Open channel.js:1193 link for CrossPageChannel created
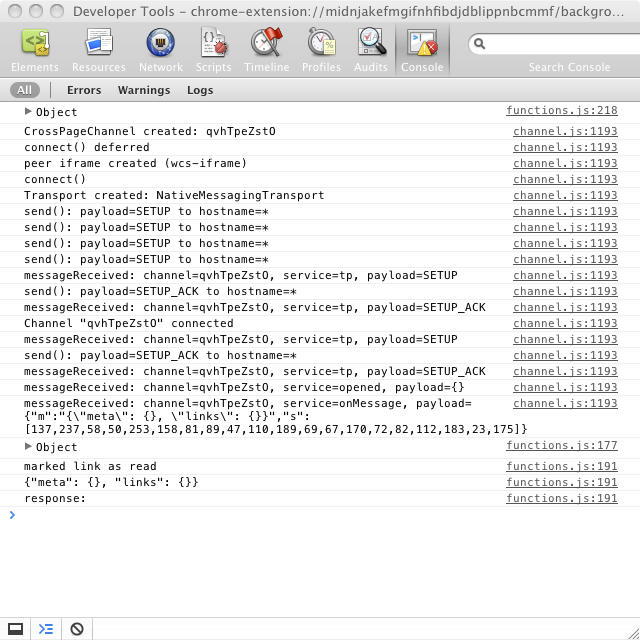The height and width of the screenshot is (640, 640). pyautogui.click(x=565, y=131)
